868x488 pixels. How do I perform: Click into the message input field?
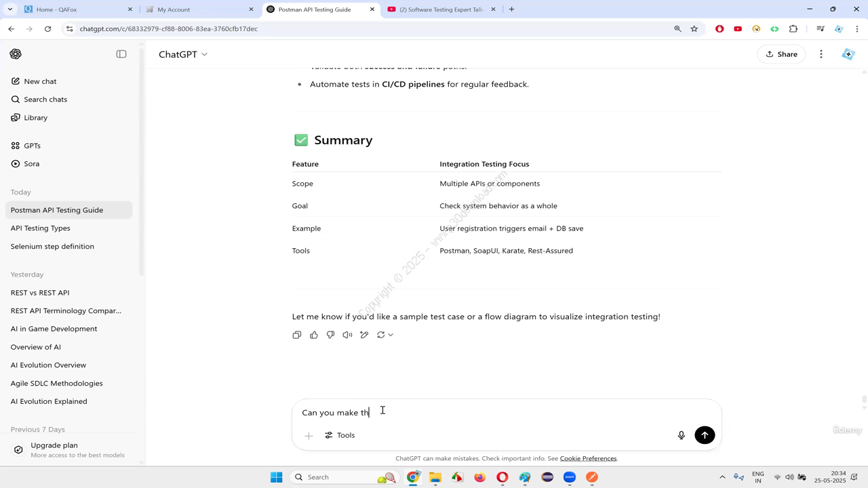pos(507,412)
